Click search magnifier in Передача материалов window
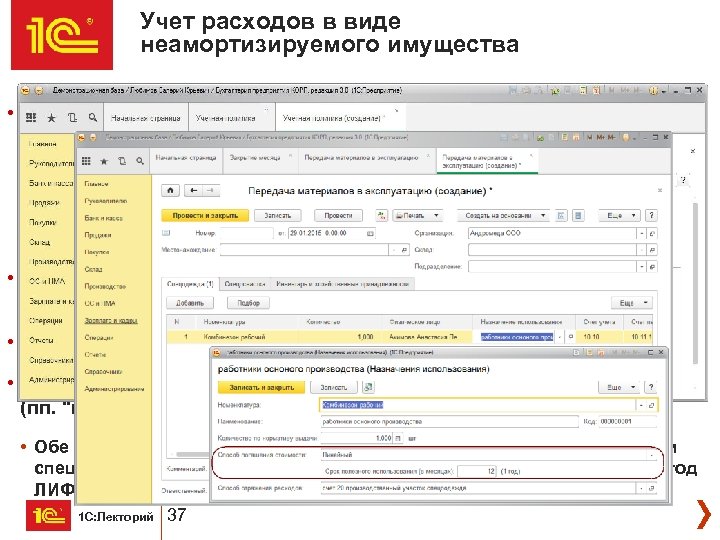The image size is (720, 540). 140,161
